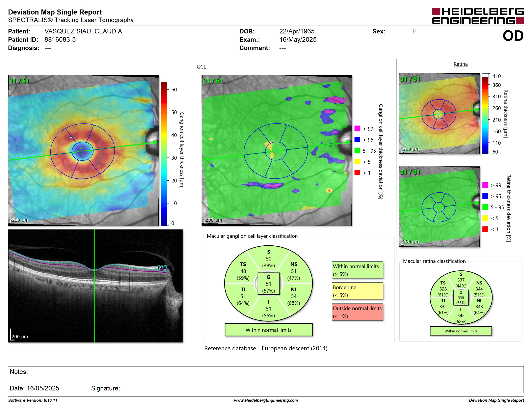Viewport: 532px width, 411px height.
Task: Click GCL 'Within normal limits' result box
Action: (x=268, y=330)
